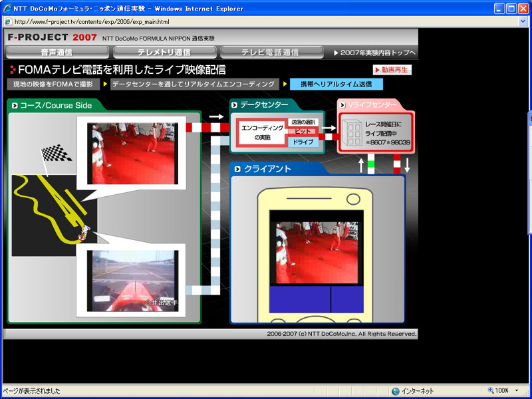Click the arrow icon beside クライアント
532x399 pixels.
click(x=237, y=169)
